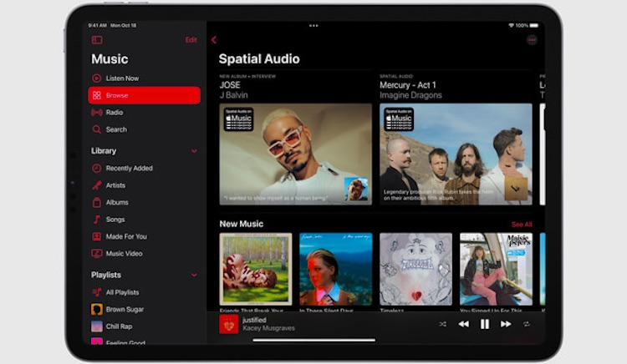This screenshot has width=627, height=364.
Task: Open the multitasking three-dot menu at top
Action: coord(313,26)
